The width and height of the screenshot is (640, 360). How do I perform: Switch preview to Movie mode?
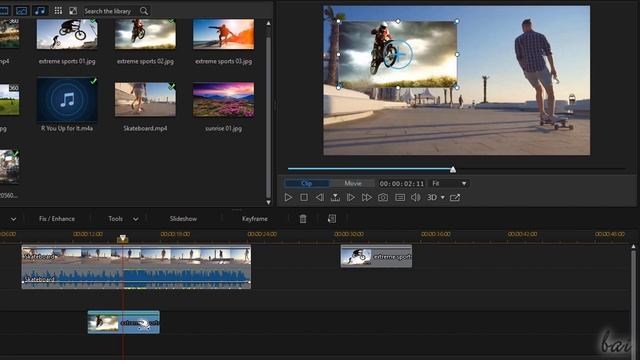[353, 184]
